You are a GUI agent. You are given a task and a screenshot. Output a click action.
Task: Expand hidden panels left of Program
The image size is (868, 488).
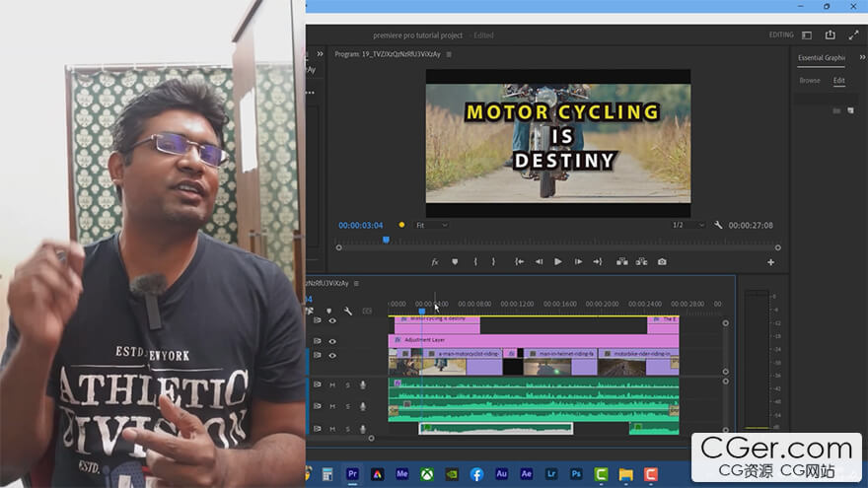click(320, 54)
